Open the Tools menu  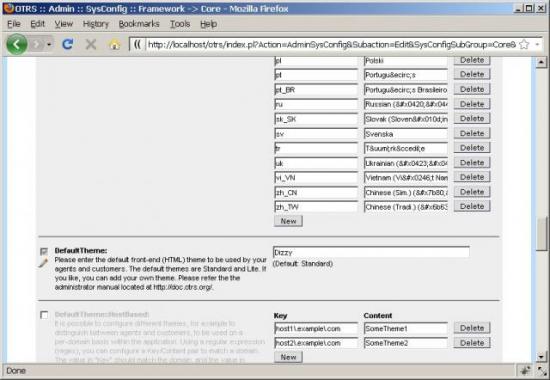[180, 24]
